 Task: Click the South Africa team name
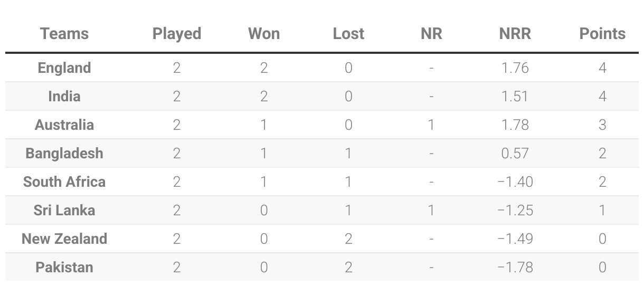tap(64, 182)
